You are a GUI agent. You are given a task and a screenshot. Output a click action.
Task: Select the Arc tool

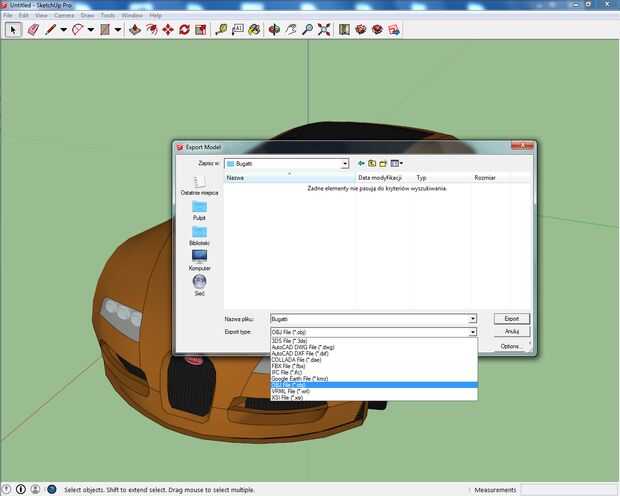78,30
